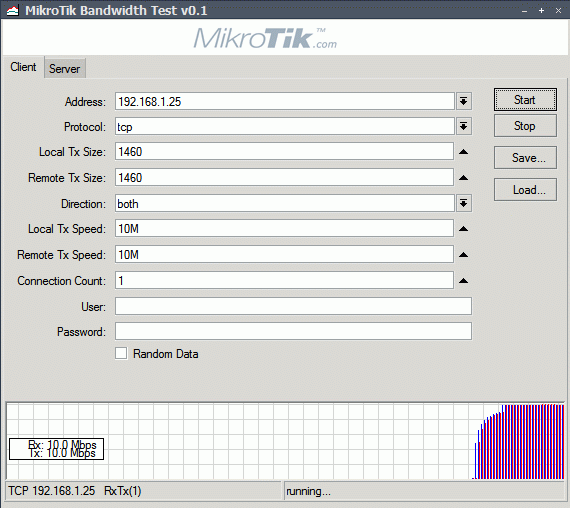This screenshot has width=570, height=508.
Task: Maximize the window with plus icon
Action: [x=541, y=11]
